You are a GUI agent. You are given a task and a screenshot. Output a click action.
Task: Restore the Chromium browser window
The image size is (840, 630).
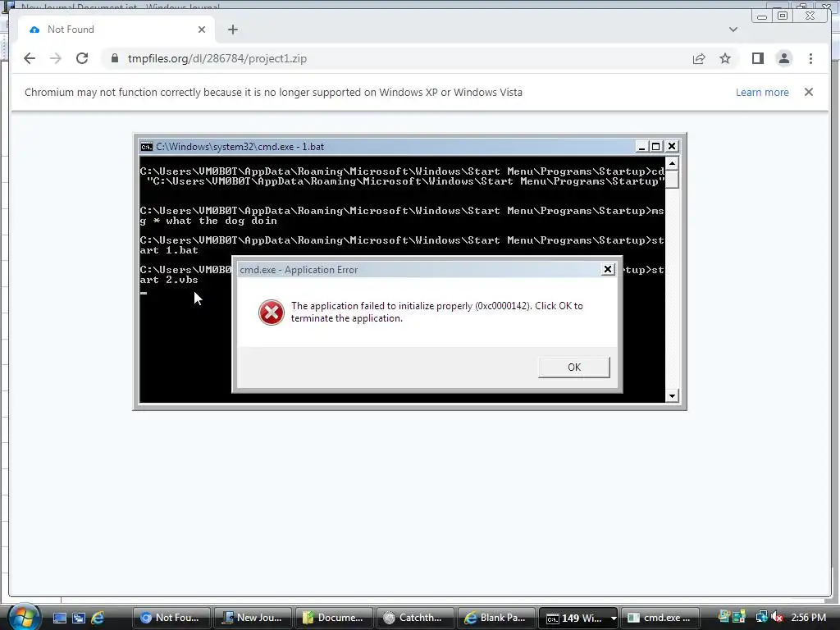(783, 16)
